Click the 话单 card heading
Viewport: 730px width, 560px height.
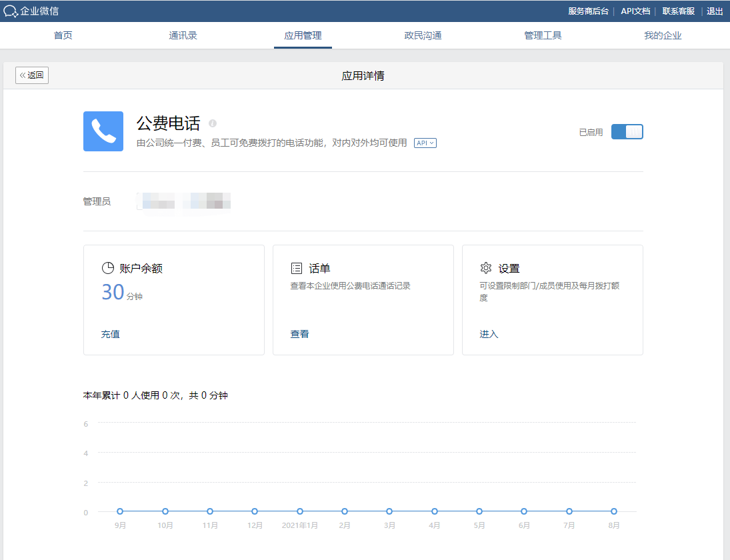pyautogui.click(x=319, y=268)
